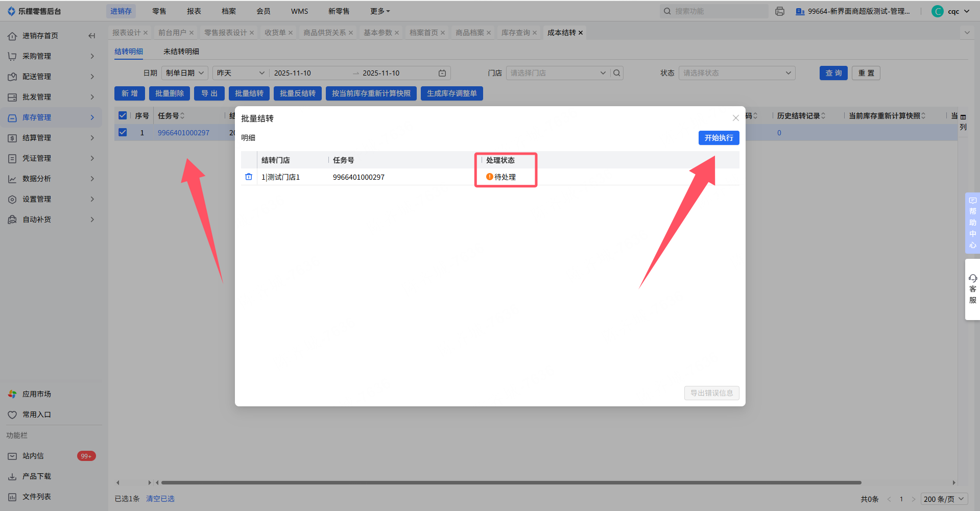Open the 昨天 quick range dropdown

point(241,73)
